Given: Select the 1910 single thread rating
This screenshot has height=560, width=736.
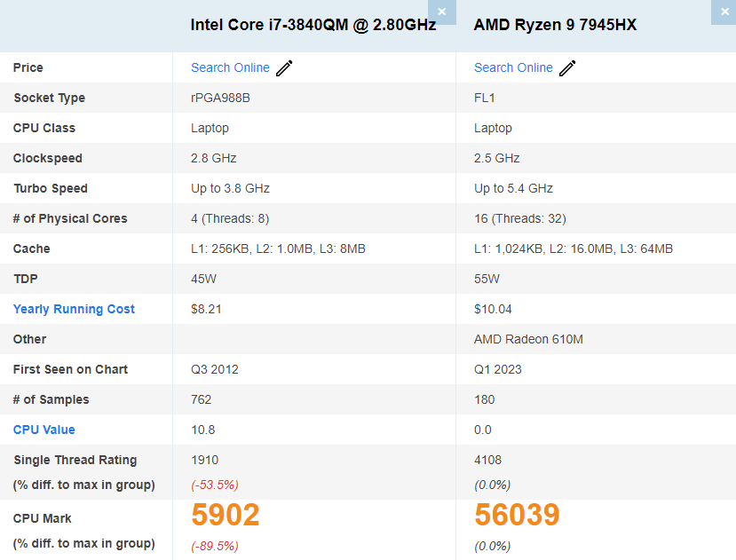Looking at the screenshot, I should tap(205, 460).
